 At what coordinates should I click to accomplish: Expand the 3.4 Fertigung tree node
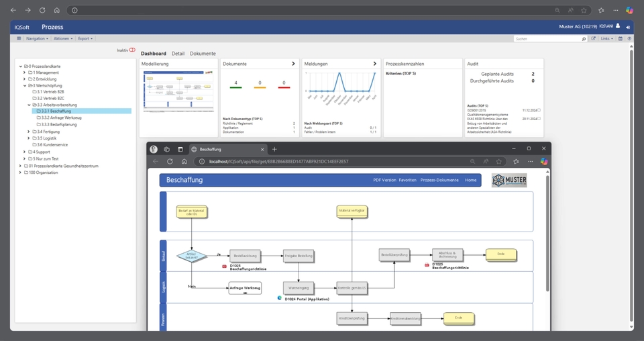coord(29,132)
